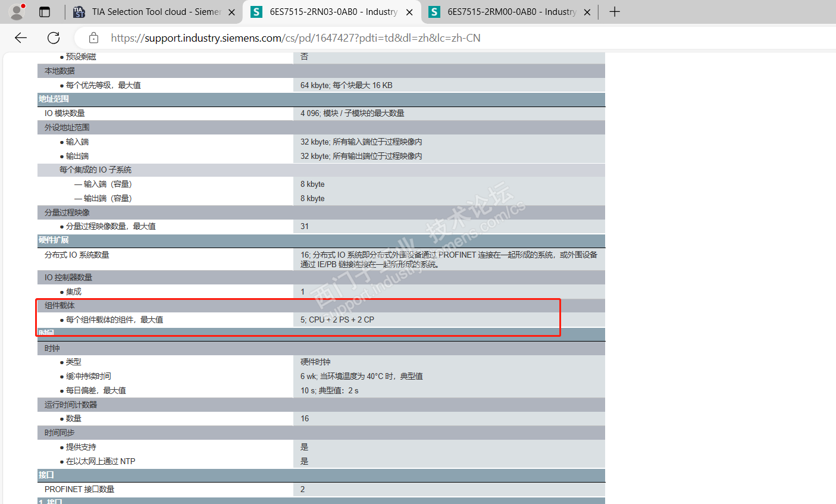Click the 分布式 IO 系统数量 label
The height and width of the screenshot is (504, 836).
coord(77,255)
